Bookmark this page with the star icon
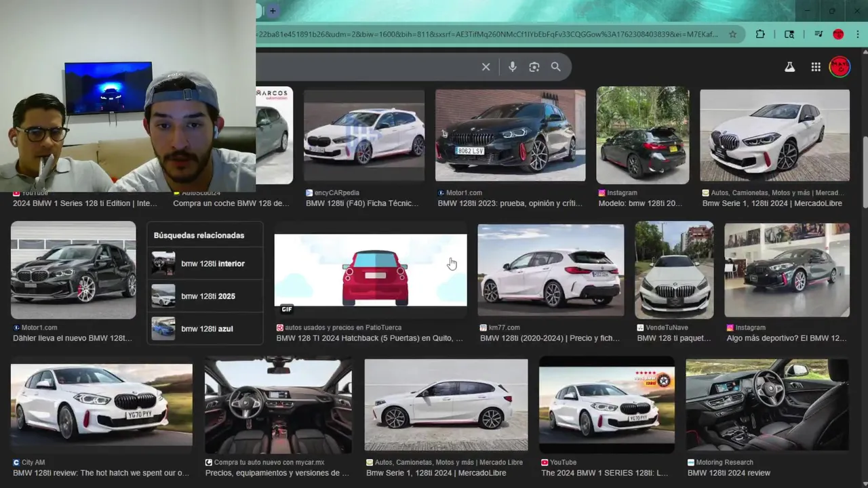868x488 pixels. tap(732, 34)
